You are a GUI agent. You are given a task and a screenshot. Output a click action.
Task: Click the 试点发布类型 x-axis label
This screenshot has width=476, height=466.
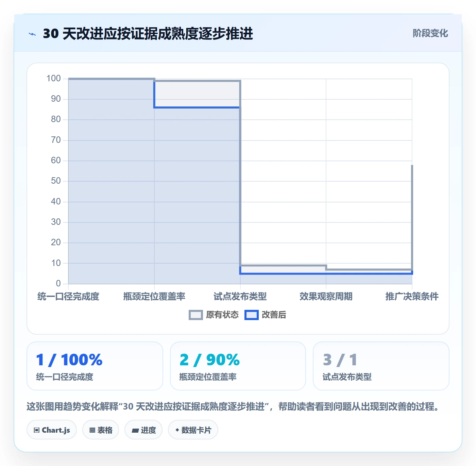tap(240, 297)
